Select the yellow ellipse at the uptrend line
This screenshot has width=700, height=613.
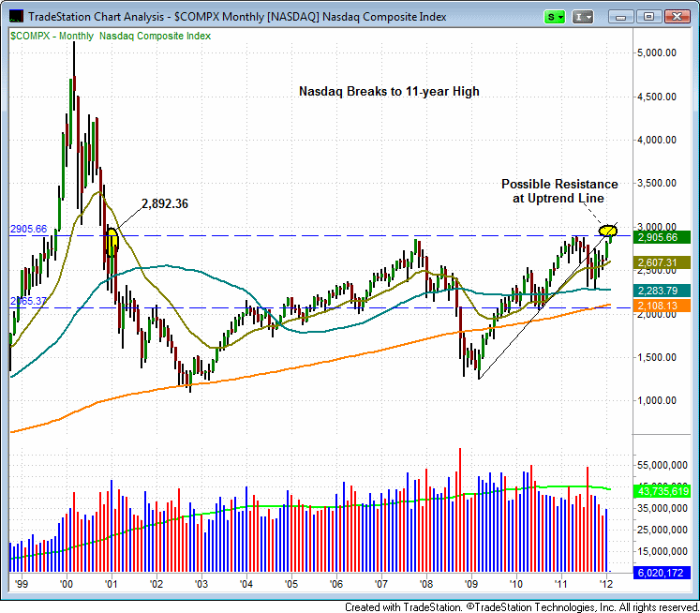coord(608,230)
